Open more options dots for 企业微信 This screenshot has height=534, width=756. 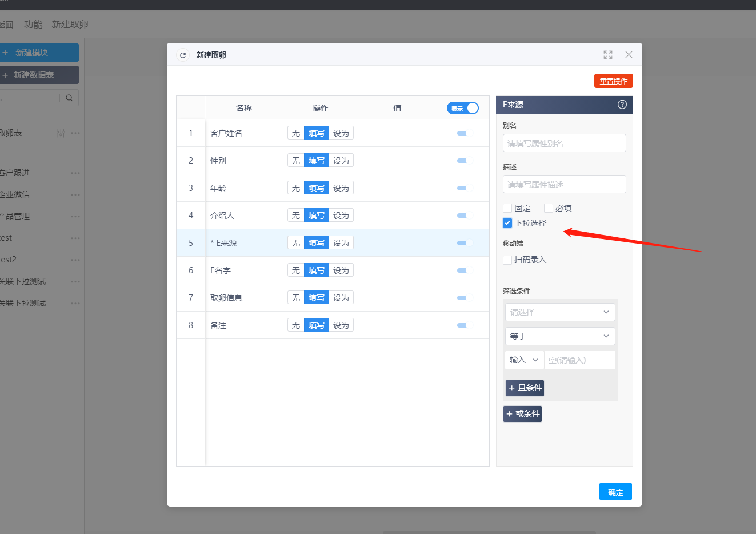pos(75,194)
